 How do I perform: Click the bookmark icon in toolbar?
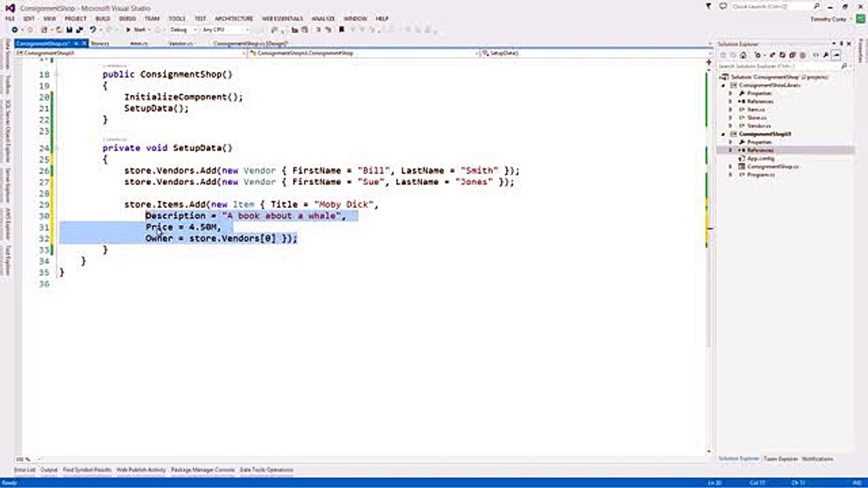point(341,30)
